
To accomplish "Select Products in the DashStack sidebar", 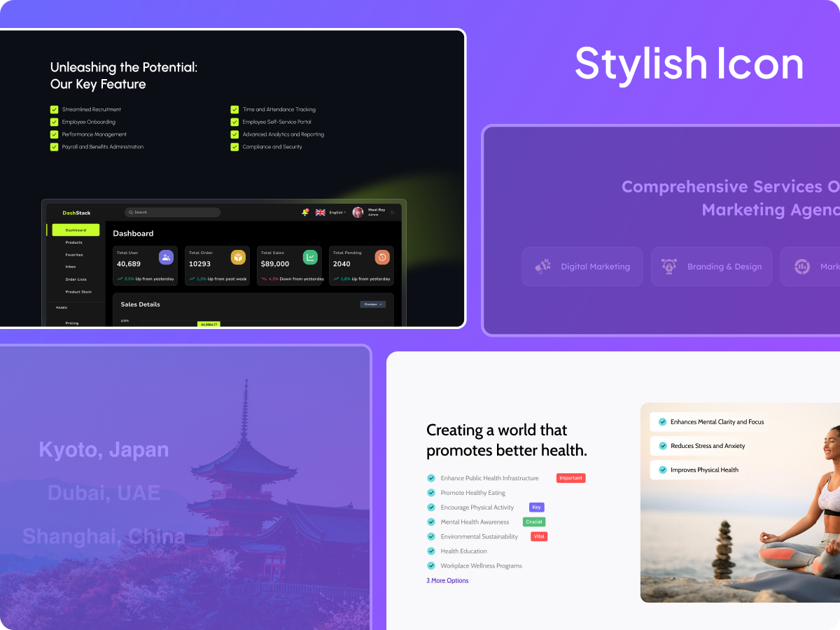I will [73, 242].
